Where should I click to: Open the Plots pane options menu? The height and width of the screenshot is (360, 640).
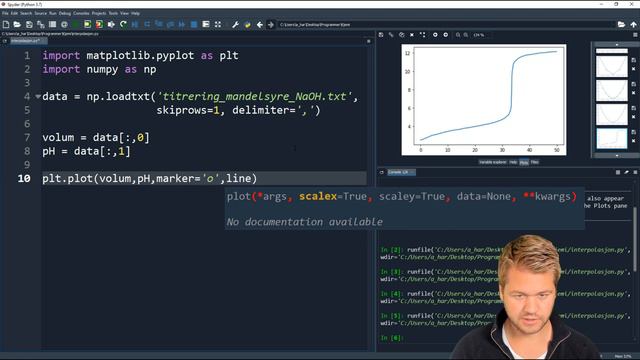tap(635, 35)
